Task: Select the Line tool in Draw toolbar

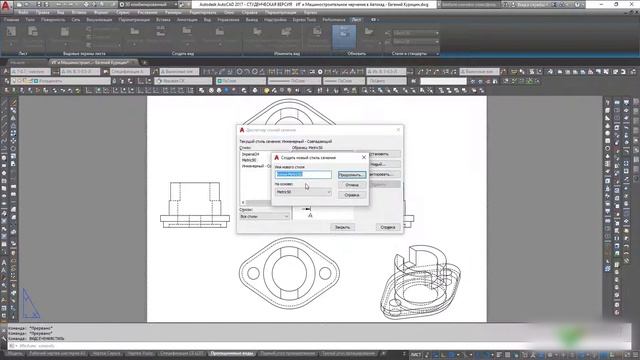Action: (4, 102)
